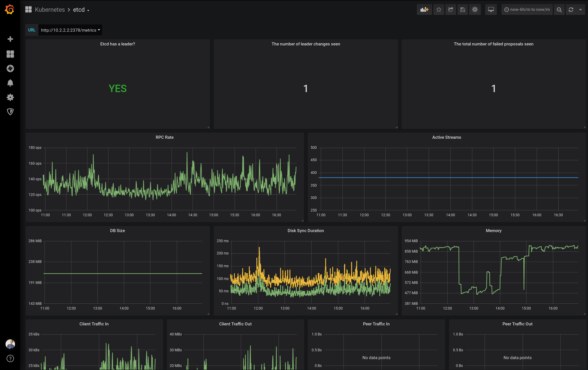The height and width of the screenshot is (370, 588).
Task: Open the URL variable metrics dropdown
Action: tap(70, 30)
